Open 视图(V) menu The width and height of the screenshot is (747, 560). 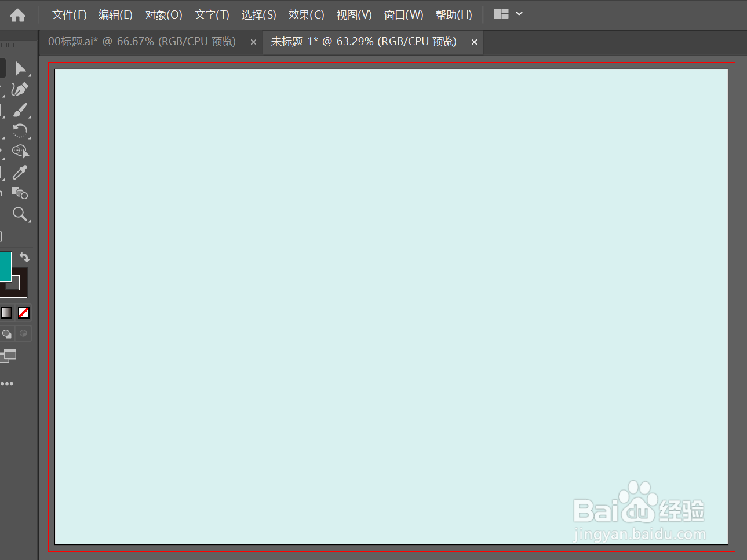point(354,15)
